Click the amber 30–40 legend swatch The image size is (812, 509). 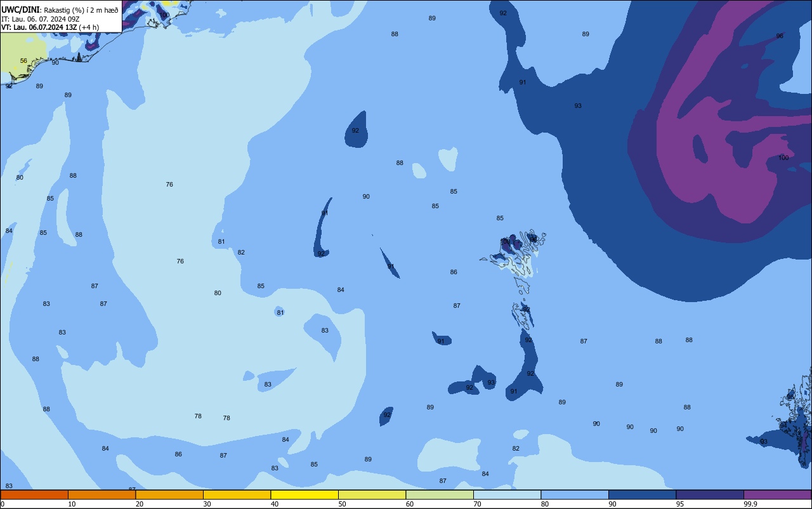(237, 494)
